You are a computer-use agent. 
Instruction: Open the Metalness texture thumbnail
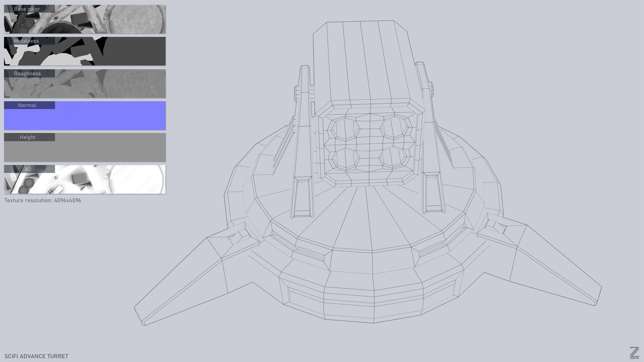pos(85,51)
